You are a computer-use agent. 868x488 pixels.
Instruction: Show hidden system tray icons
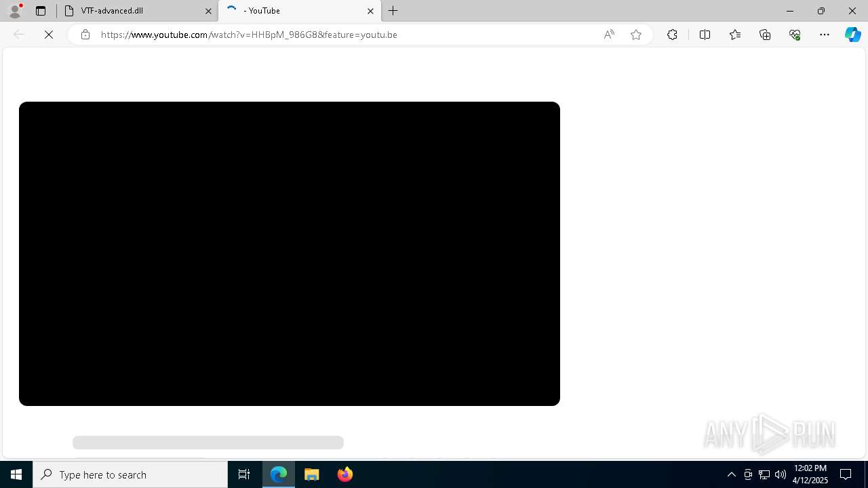click(x=732, y=474)
